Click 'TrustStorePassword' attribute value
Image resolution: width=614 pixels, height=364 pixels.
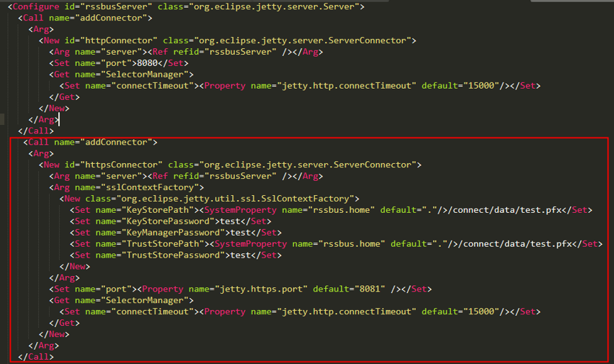click(x=173, y=255)
